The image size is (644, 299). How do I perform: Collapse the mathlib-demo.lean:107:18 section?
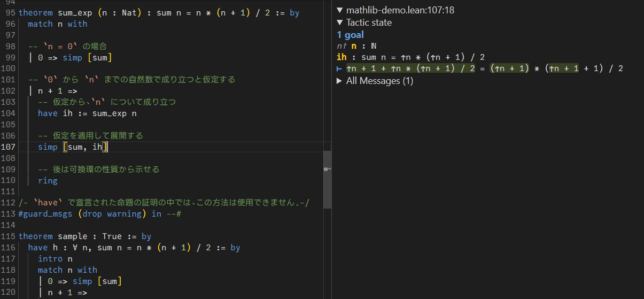[x=340, y=10]
